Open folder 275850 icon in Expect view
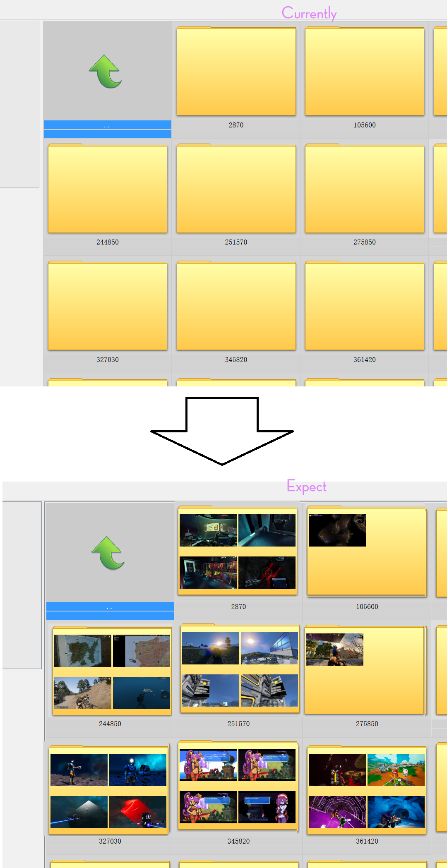 click(365, 670)
